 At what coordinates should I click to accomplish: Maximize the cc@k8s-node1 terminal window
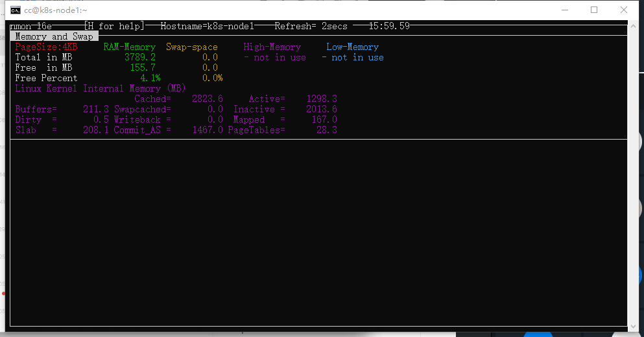pos(594,10)
